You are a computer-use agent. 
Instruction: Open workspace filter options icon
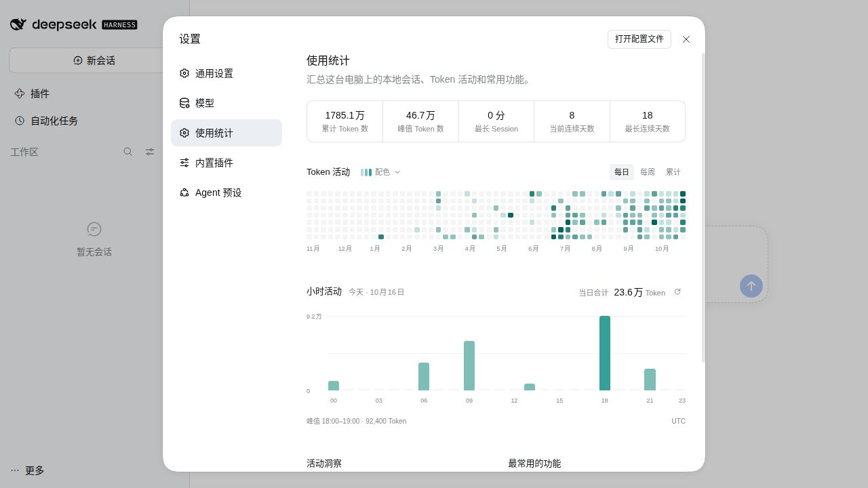pyautogui.click(x=150, y=152)
